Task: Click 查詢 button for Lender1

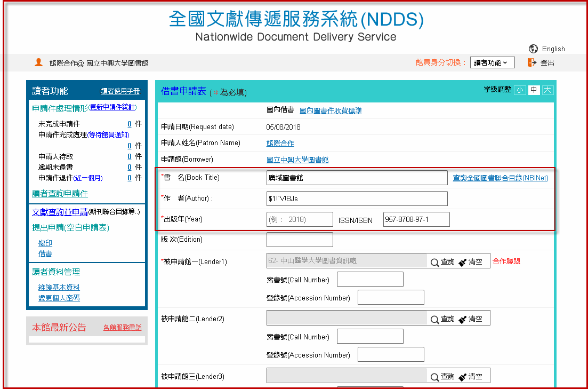Action: pyautogui.click(x=442, y=262)
